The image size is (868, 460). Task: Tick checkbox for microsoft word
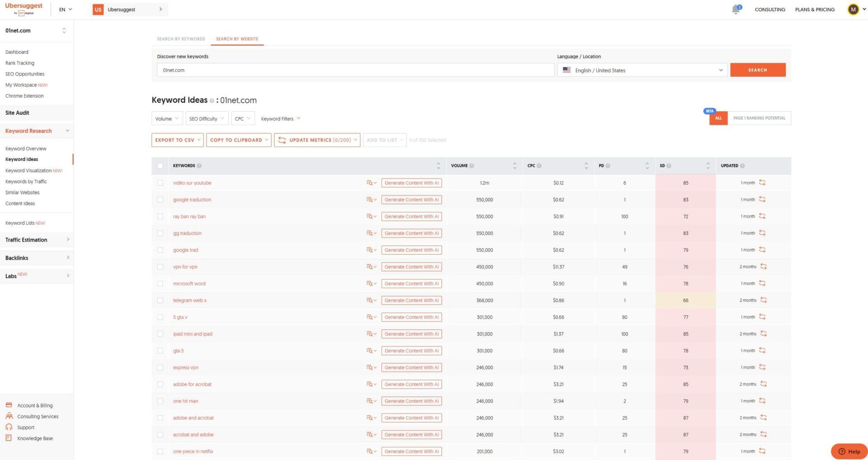click(x=160, y=284)
